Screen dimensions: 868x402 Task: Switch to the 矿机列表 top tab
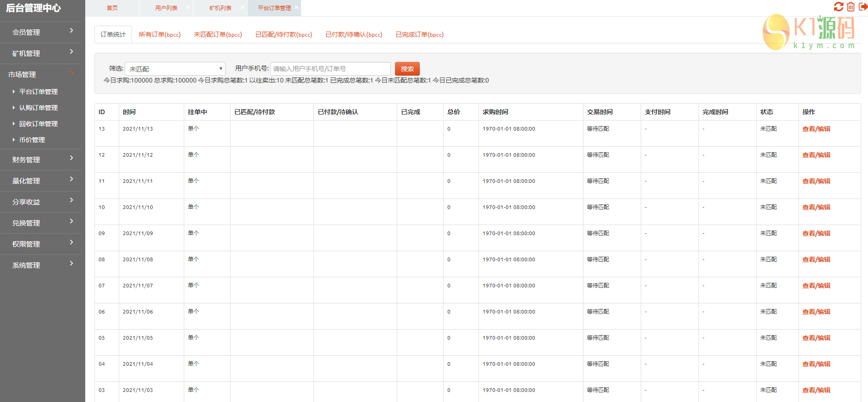220,8
